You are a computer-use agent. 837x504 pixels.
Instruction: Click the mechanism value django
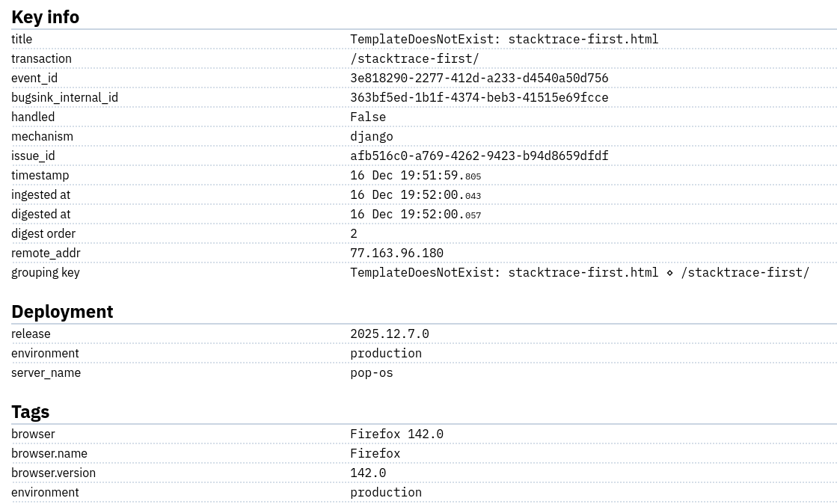point(371,136)
